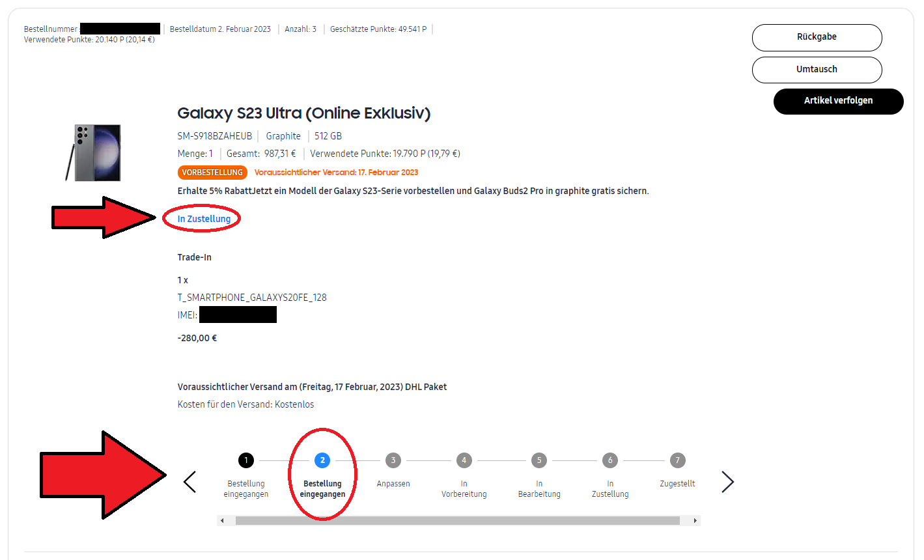The image size is (924, 560).
Task: Click the Anpassen step label
Action: point(393,484)
